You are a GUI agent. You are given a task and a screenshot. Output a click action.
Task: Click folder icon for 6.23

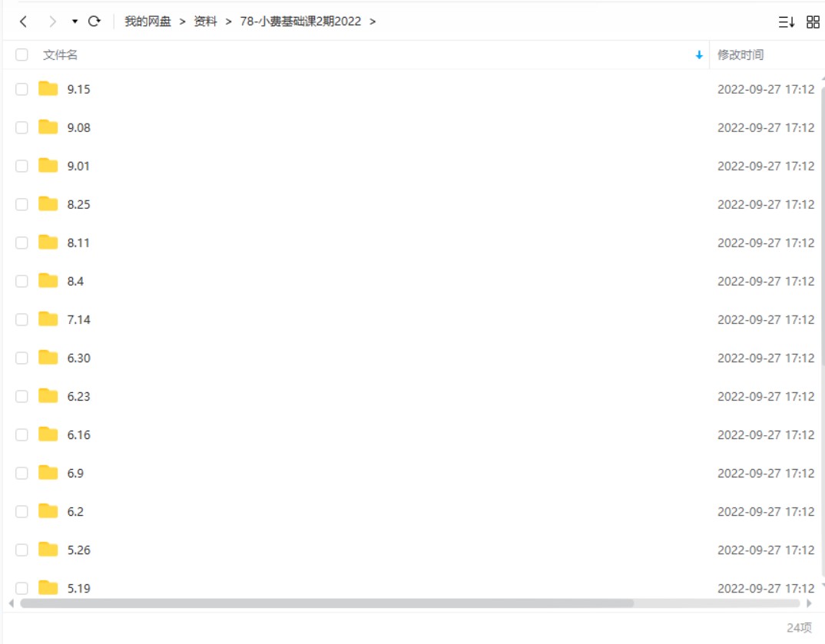pos(48,395)
